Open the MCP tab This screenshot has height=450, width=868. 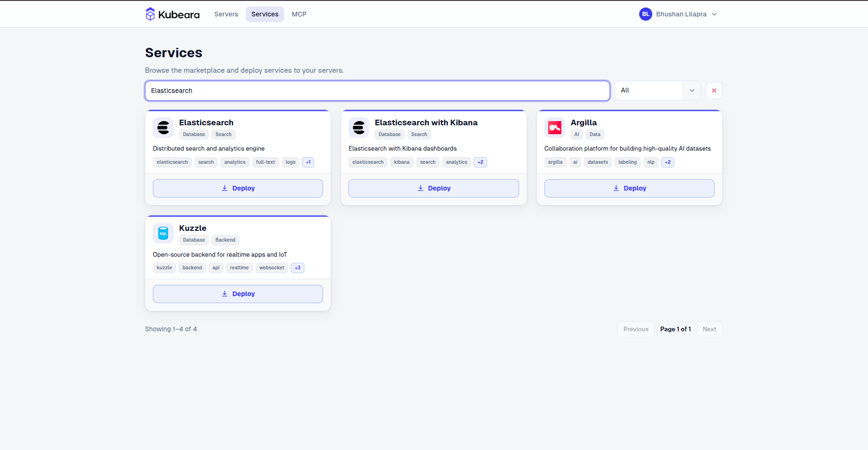299,14
